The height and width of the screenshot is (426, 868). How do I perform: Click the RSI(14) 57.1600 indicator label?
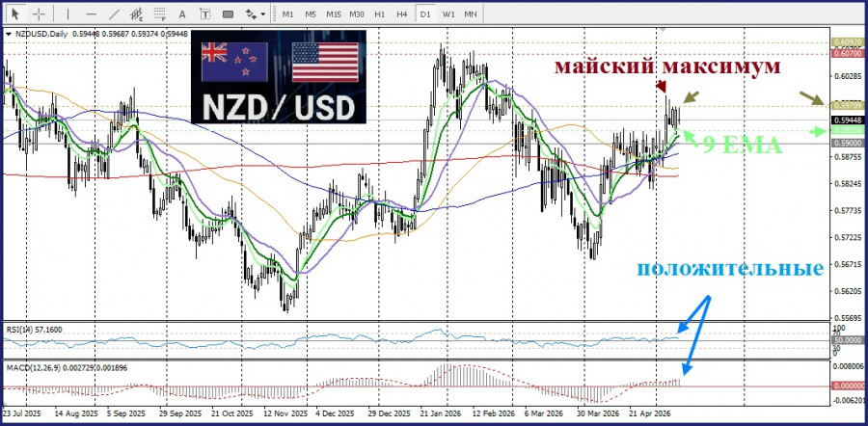click(35, 330)
